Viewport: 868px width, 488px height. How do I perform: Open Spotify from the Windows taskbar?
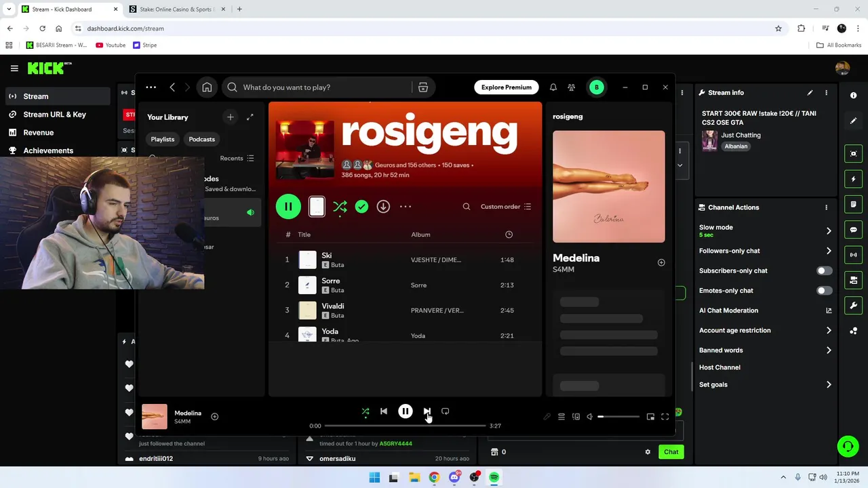pyautogui.click(x=494, y=477)
